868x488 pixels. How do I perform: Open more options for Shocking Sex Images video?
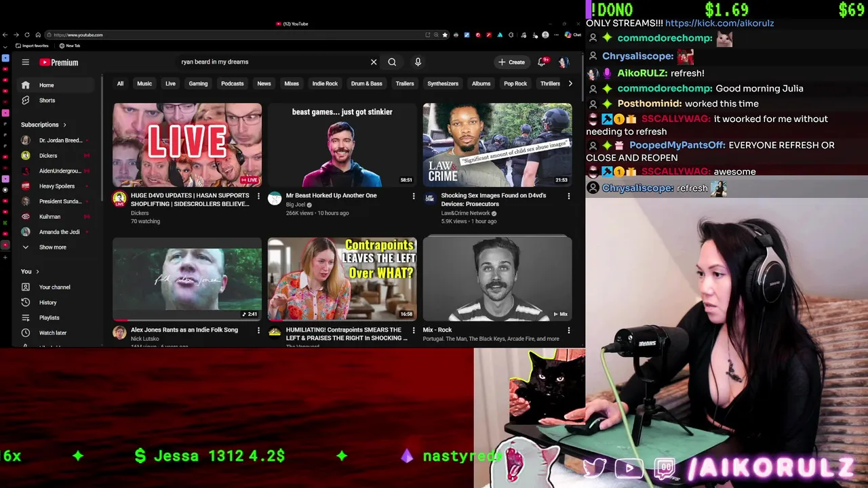pyautogui.click(x=569, y=196)
